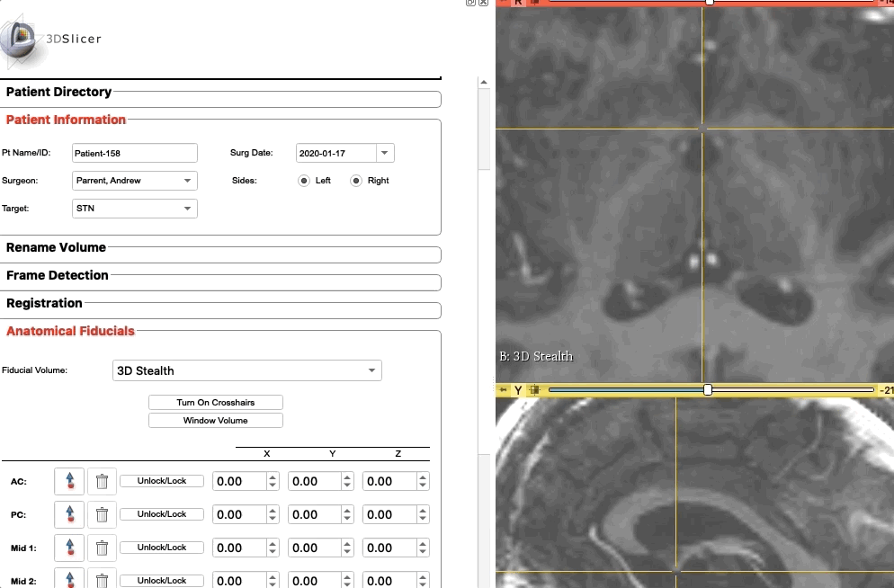Click the red slice offset slider handle
Viewport: 894px width, 588px height.
[710, 3]
